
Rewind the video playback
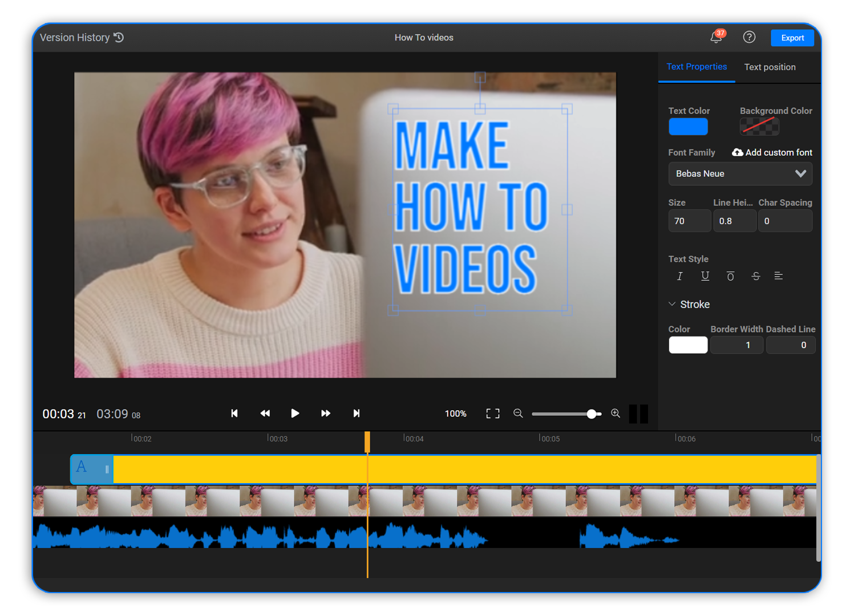[265, 414]
